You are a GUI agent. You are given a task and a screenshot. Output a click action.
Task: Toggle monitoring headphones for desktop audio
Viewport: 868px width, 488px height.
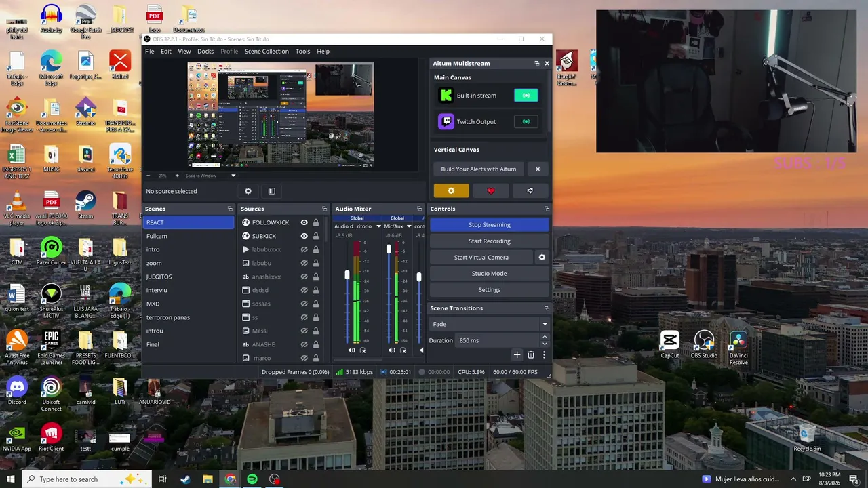coord(363,350)
